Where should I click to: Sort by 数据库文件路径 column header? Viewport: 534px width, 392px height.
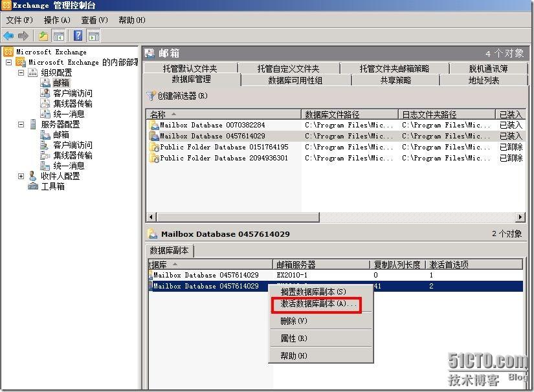pyautogui.click(x=350, y=114)
